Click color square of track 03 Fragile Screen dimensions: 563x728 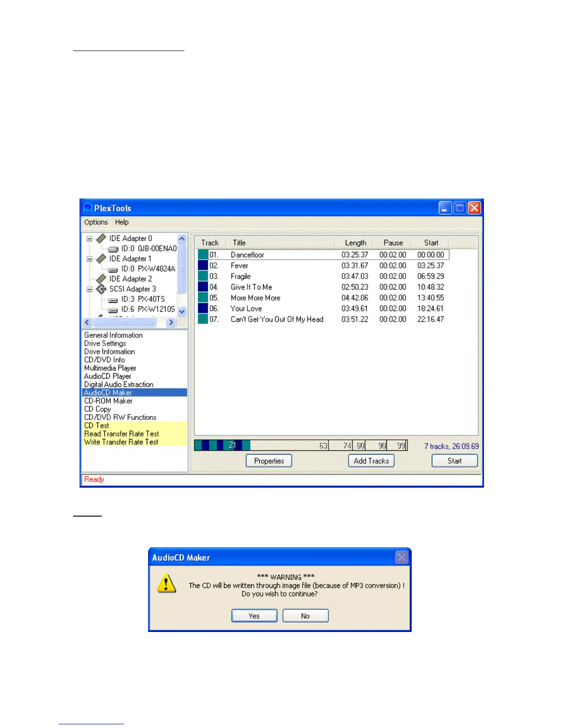[x=203, y=276]
